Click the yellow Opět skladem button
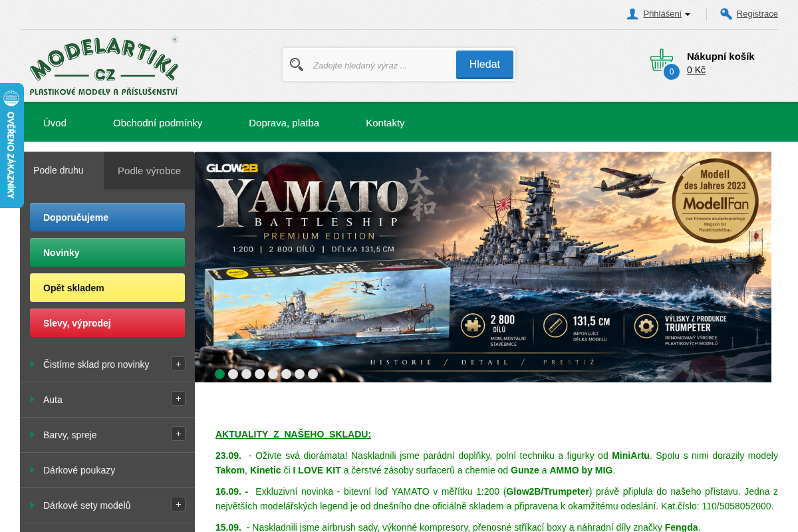The width and height of the screenshot is (798, 532). pyautogui.click(x=107, y=288)
